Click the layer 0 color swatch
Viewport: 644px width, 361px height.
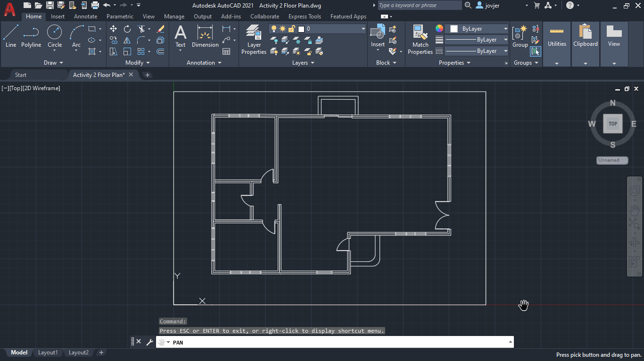coord(301,29)
